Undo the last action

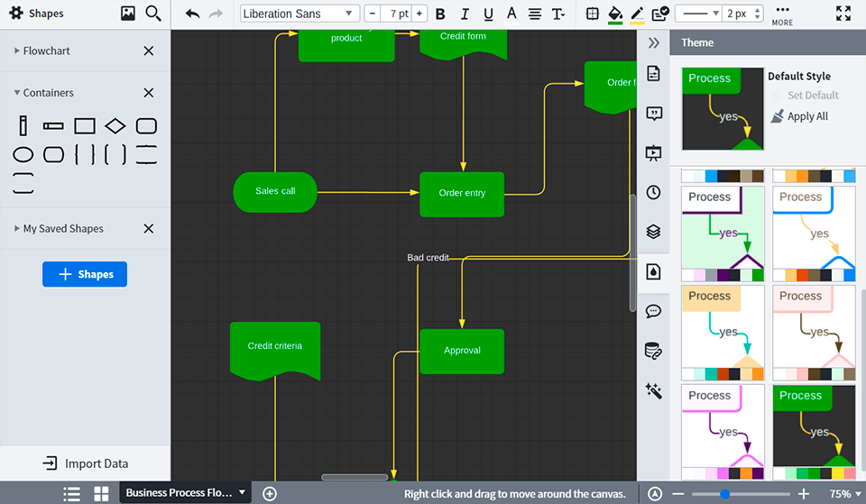point(192,14)
